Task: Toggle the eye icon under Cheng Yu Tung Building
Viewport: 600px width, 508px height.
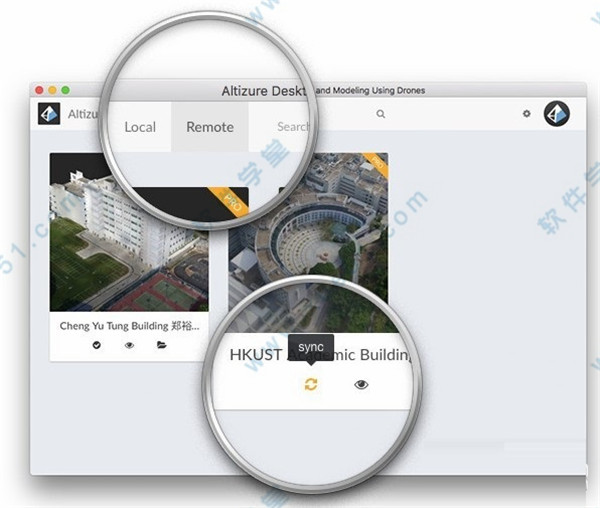Action: (129, 345)
